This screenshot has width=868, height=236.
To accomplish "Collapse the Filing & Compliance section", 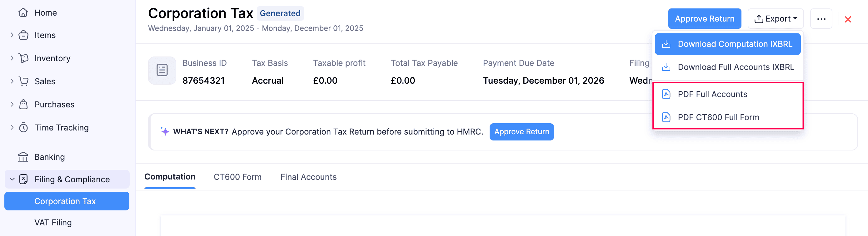I will coord(12,179).
